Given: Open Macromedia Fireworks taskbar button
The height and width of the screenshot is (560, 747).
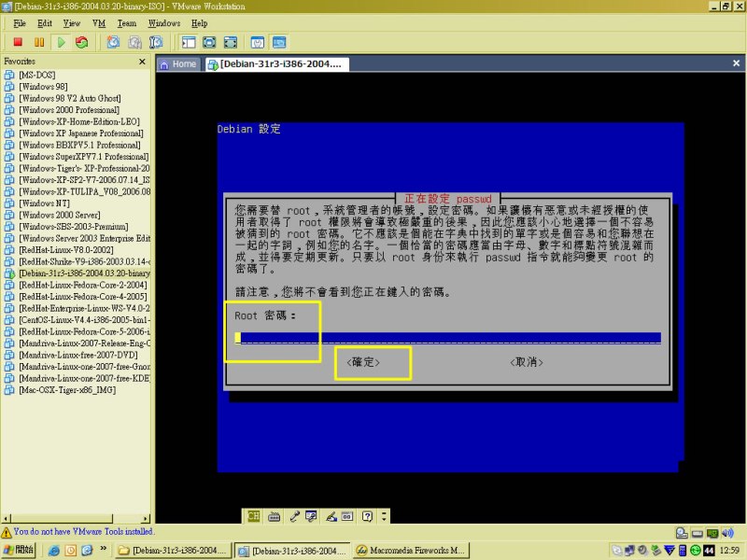Looking at the screenshot, I should (412, 551).
